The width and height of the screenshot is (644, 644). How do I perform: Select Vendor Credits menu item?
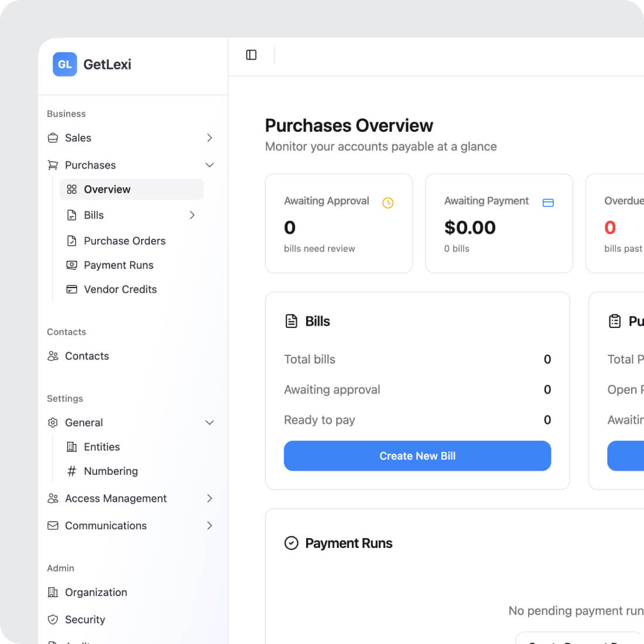point(120,289)
